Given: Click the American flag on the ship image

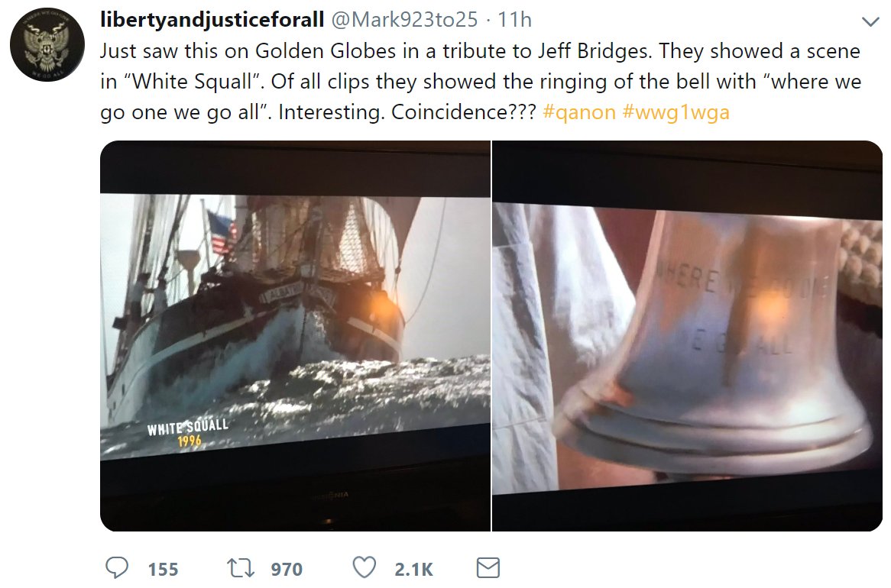Looking at the screenshot, I should click(x=223, y=232).
